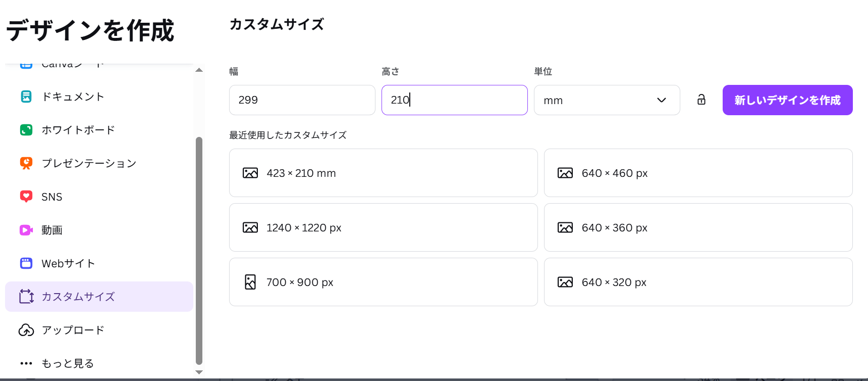The width and height of the screenshot is (868, 381).
Task: Click the sidebar scroll down arrow
Action: click(x=199, y=372)
